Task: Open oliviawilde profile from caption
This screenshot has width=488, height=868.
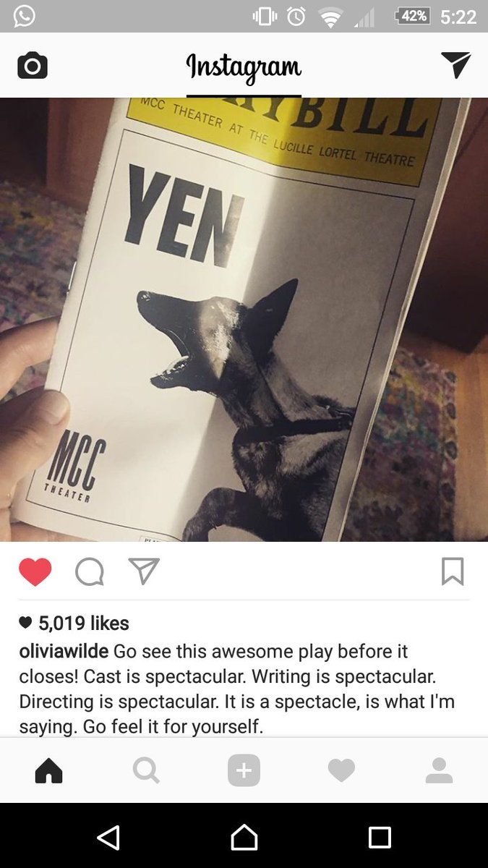Action: pos(64,651)
